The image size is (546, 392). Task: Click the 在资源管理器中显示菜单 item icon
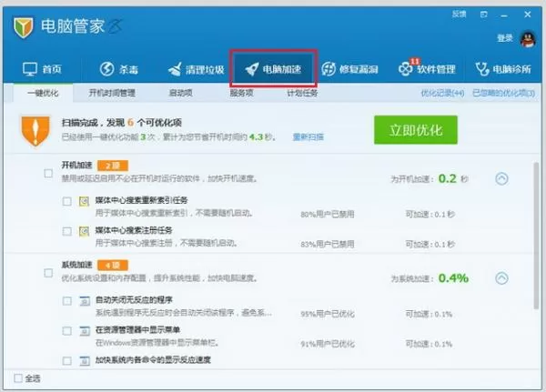coord(85,331)
